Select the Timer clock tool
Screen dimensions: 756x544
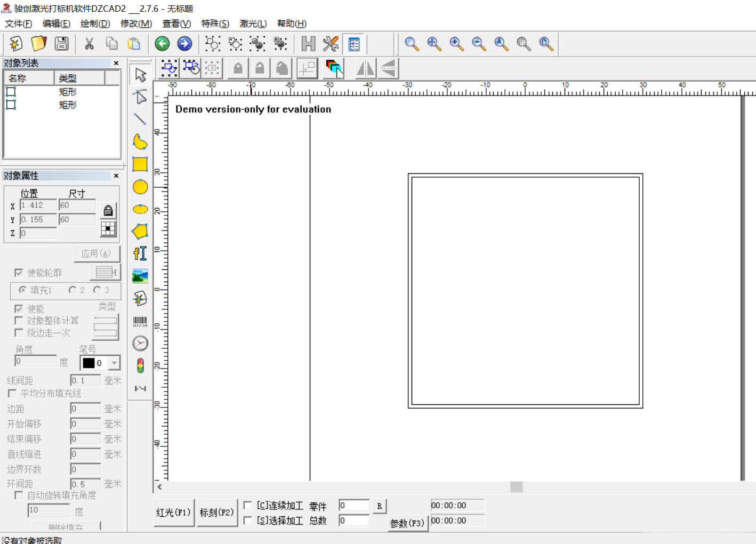click(140, 343)
